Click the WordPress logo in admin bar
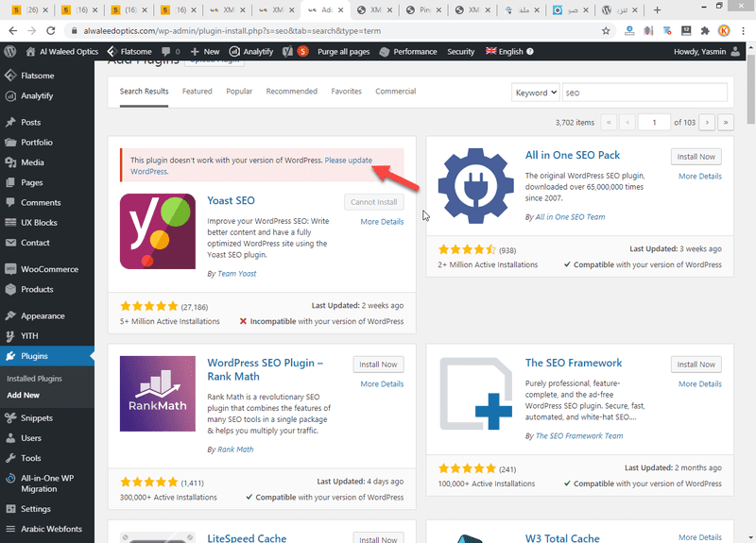This screenshot has width=756, height=543. [10, 51]
